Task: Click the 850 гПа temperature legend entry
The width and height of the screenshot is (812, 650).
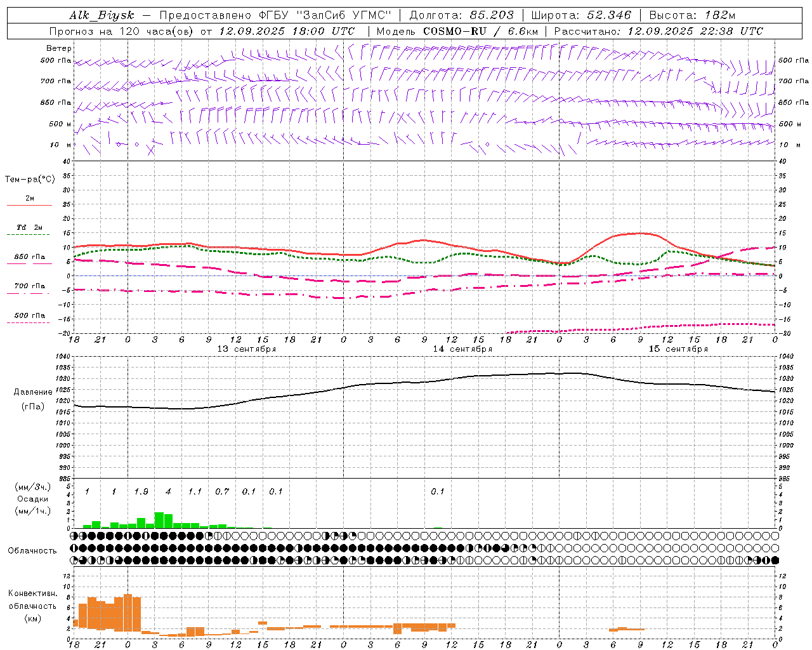Action: pyautogui.click(x=30, y=258)
